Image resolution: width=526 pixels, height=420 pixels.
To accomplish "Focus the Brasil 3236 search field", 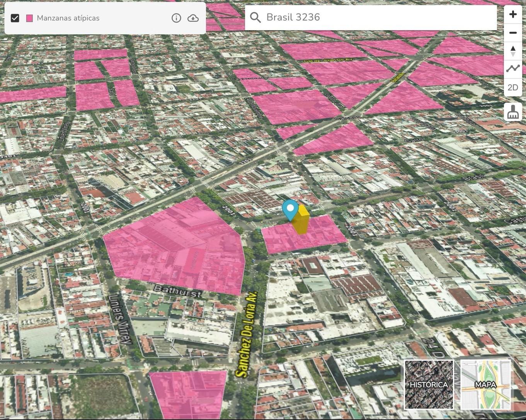I will tap(371, 17).
